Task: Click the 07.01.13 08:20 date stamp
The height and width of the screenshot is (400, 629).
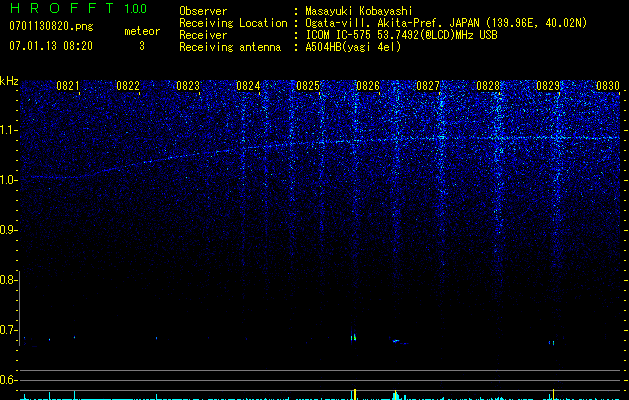Action: coord(50,46)
